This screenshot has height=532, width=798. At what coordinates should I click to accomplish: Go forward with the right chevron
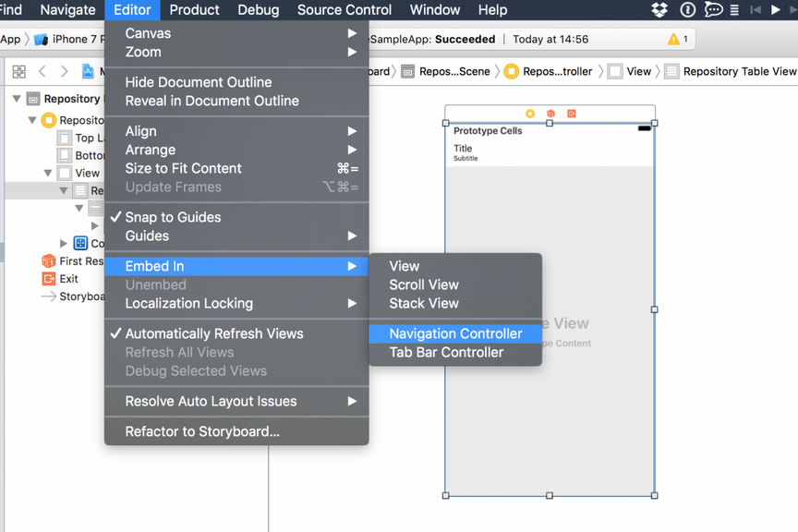coord(64,72)
